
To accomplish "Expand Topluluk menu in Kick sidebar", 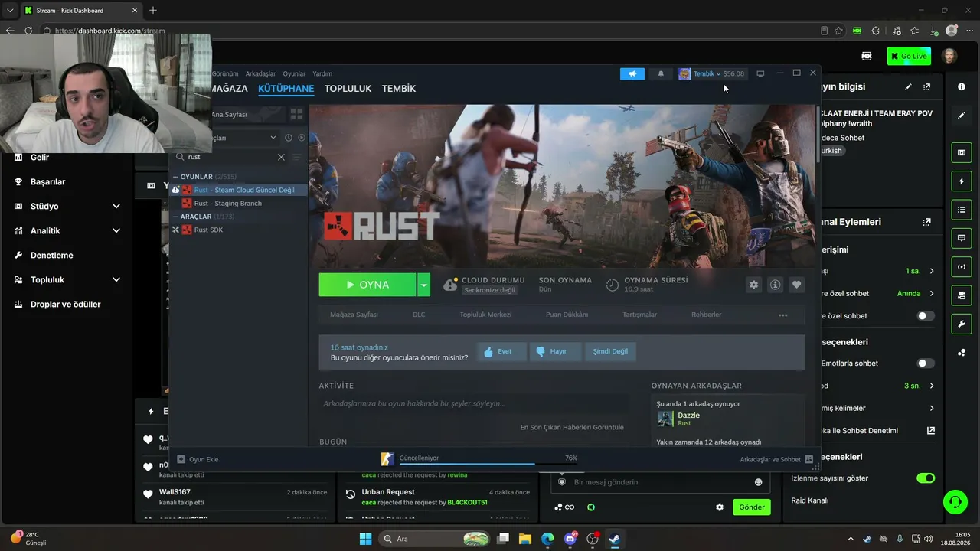I will (x=116, y=280).
